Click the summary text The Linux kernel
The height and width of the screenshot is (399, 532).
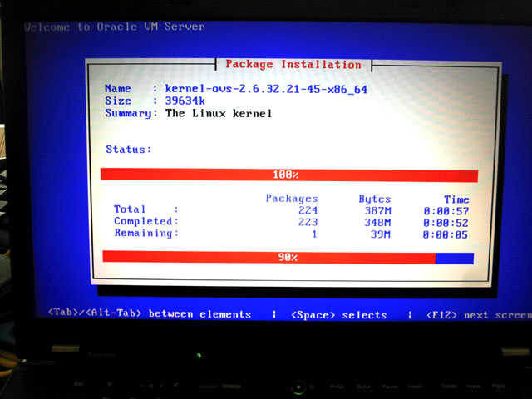(219, 113)
